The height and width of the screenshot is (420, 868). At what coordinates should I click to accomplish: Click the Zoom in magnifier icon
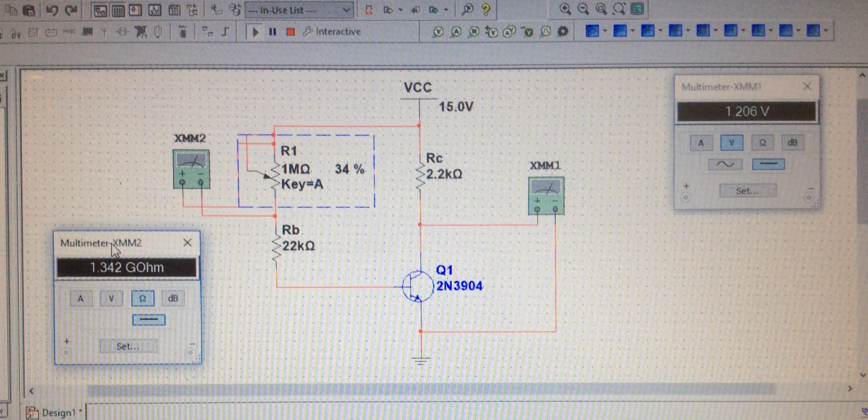[x=565, y=9]
